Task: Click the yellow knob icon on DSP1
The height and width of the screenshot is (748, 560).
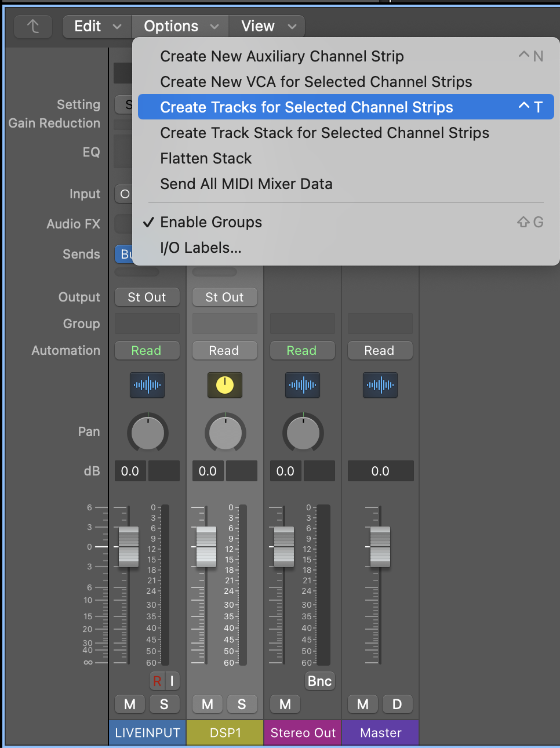Action: pyautogui.click(x=225, y=385)
